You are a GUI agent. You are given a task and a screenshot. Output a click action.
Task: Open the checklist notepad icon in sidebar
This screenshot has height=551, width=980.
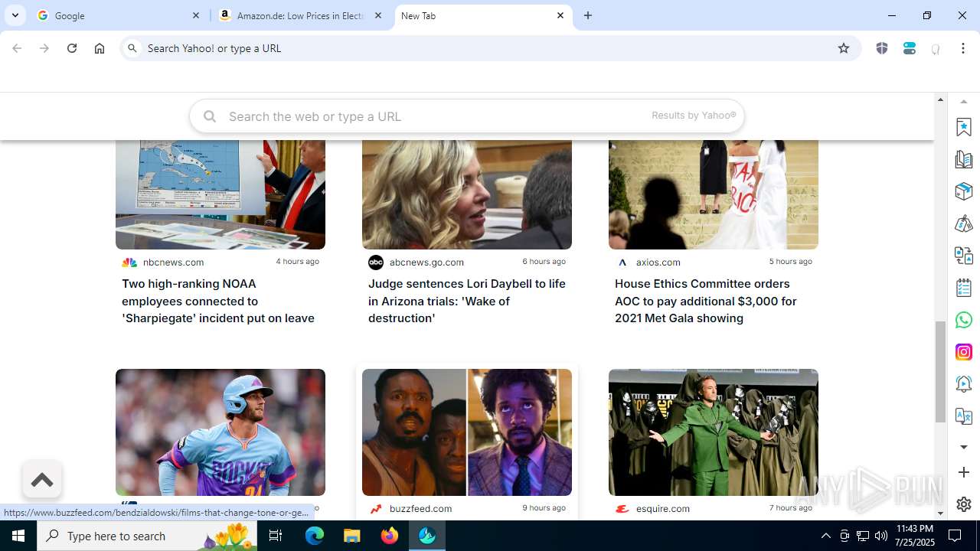pos(964,288)
